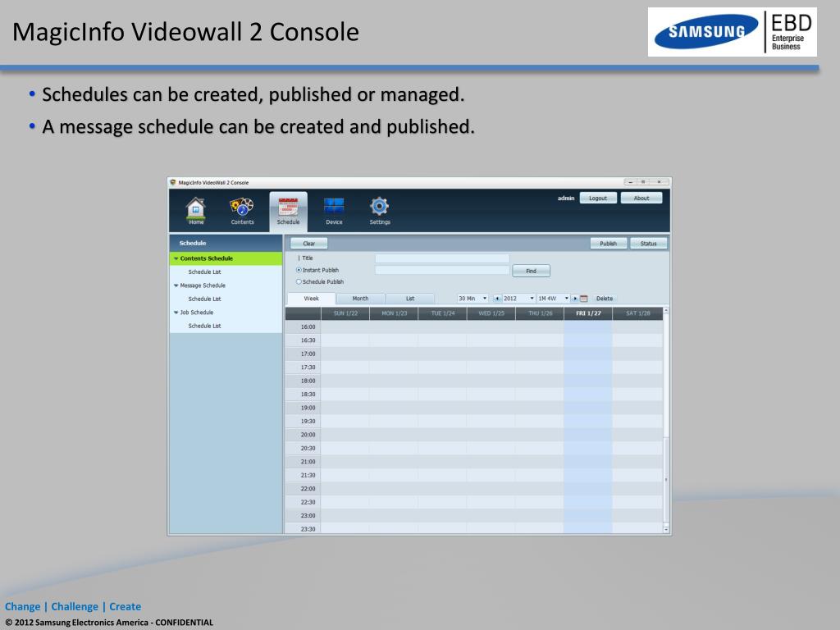
Task: Click the 22:30 time row label
Action: tap(308, 503)
